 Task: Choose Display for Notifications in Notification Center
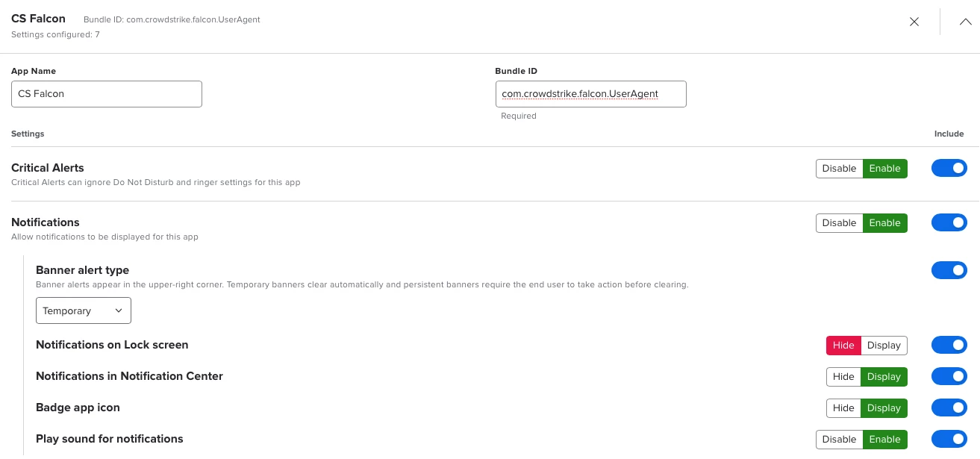(884, 377)
